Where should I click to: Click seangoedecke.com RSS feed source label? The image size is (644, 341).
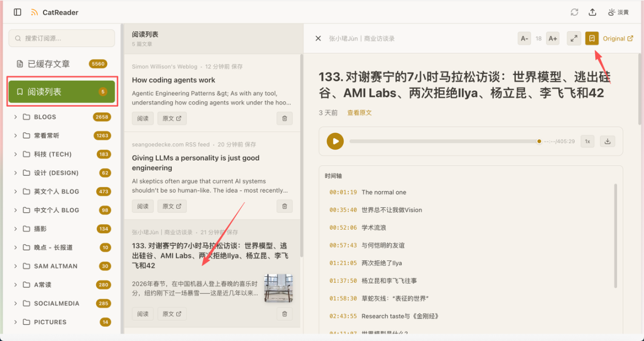[171, 145]
